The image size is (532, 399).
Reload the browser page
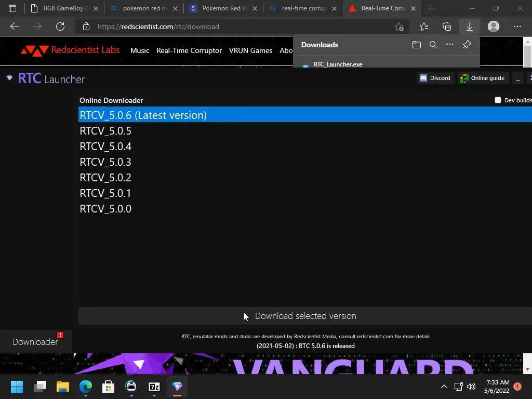pyautogui.click(x=60, y=26)
